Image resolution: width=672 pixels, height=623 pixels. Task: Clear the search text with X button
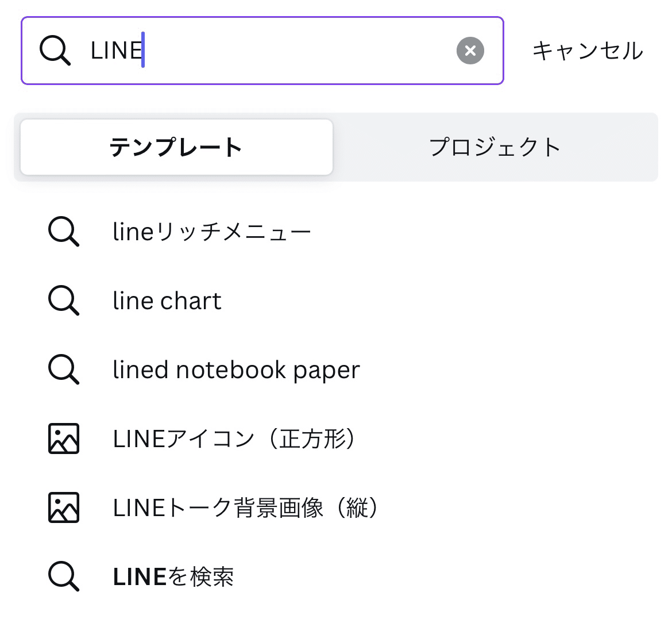pyautogui.click(x=470, y=51)
